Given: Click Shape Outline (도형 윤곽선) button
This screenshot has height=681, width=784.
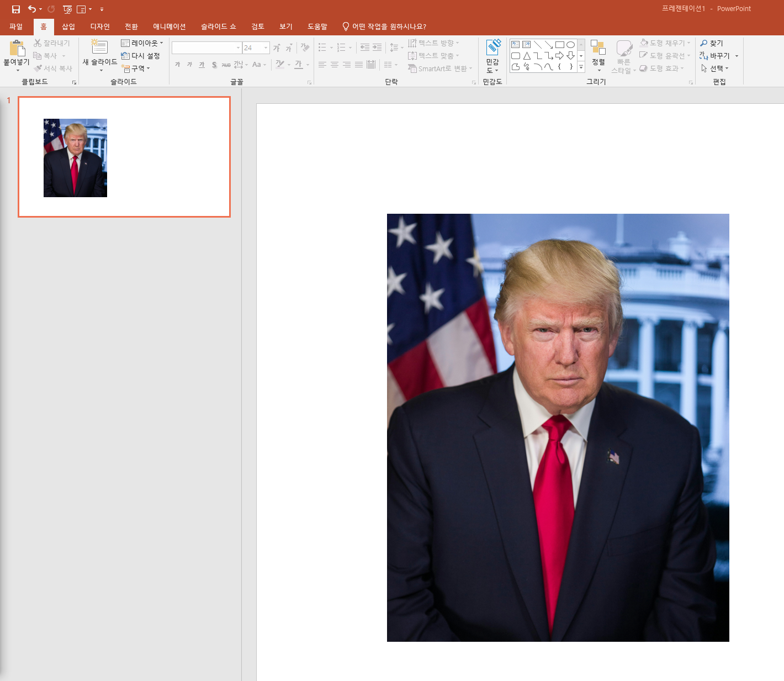Looking at the screenshot, I should pyautogui.click(x=665, y=56).
